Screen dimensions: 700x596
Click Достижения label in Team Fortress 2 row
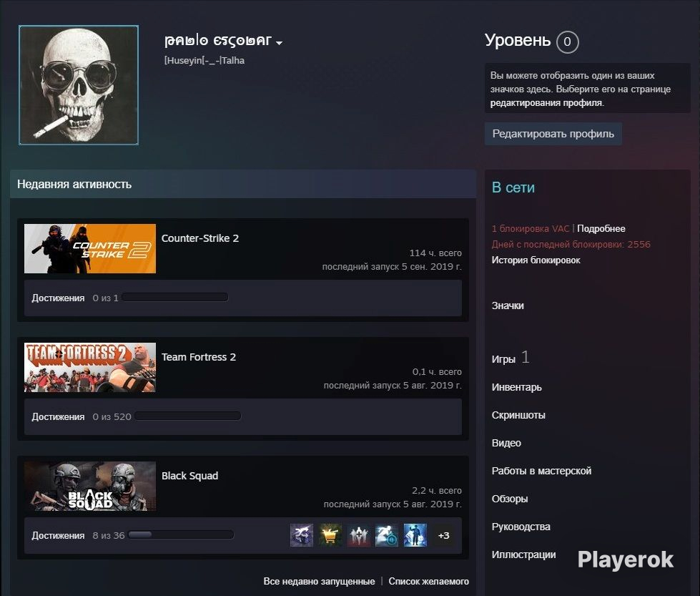[x=58, y=417]
